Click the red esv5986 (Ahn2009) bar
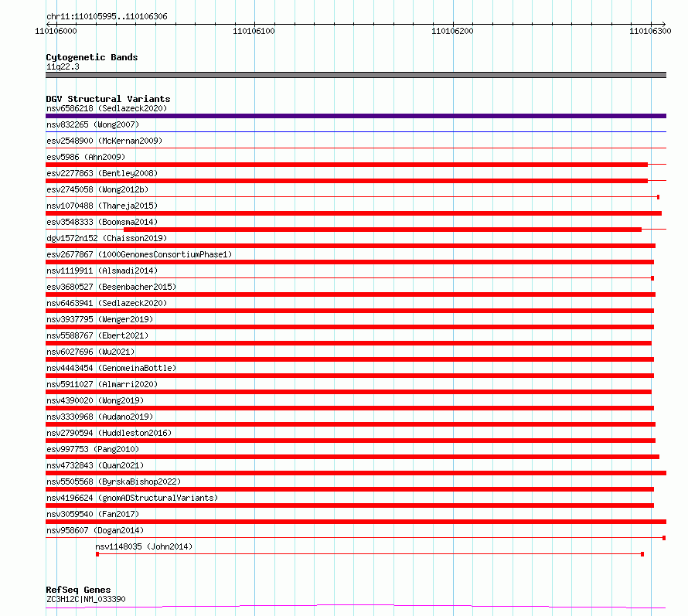Viewport: 688px width, 616px height. tap(346, 165)
